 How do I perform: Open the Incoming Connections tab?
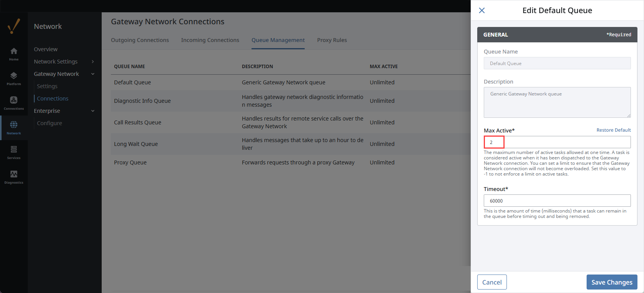point(210,40)
